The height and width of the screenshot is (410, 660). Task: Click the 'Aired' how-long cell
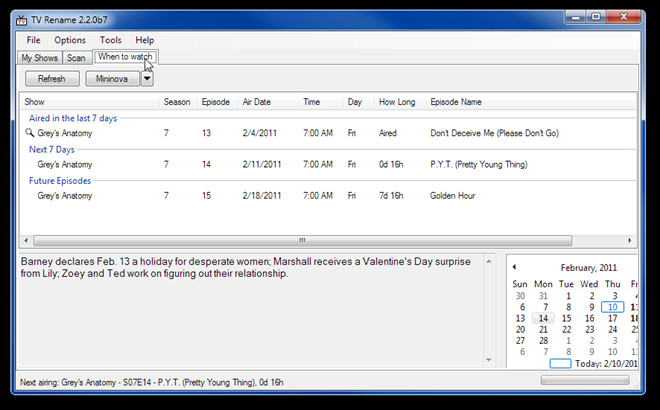(388, 133)
